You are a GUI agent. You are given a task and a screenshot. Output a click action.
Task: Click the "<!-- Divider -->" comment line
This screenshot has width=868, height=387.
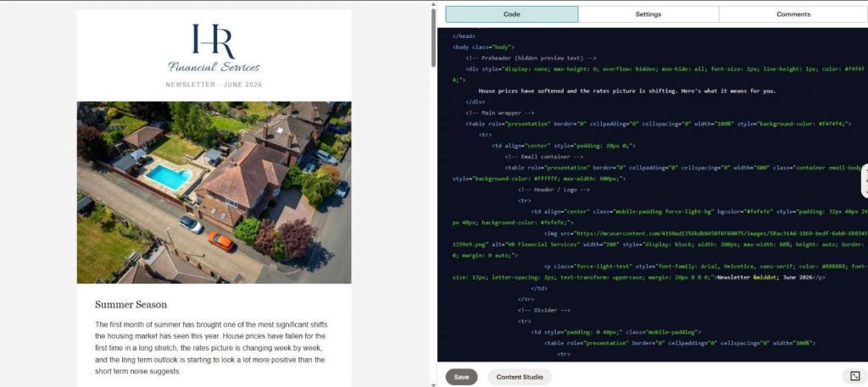point(544,310)
